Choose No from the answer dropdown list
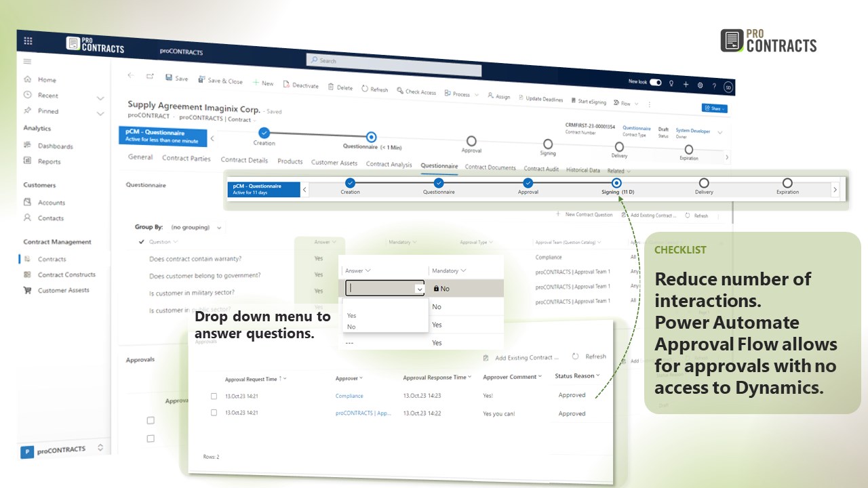 pyautogui.click(x=351, y=327)
